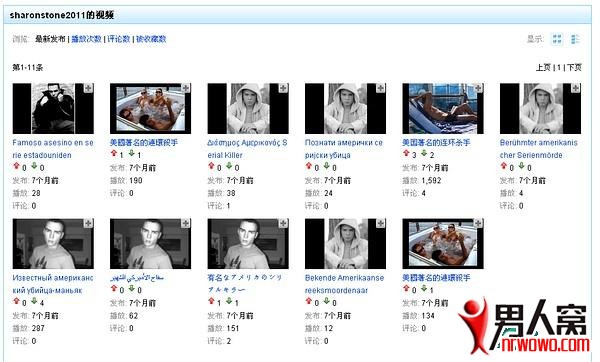Image resolution: width=600 pixels, height=362 pixels.
Task: Play the Japanese-titled video thumbnail
Action: pos(248,244)
